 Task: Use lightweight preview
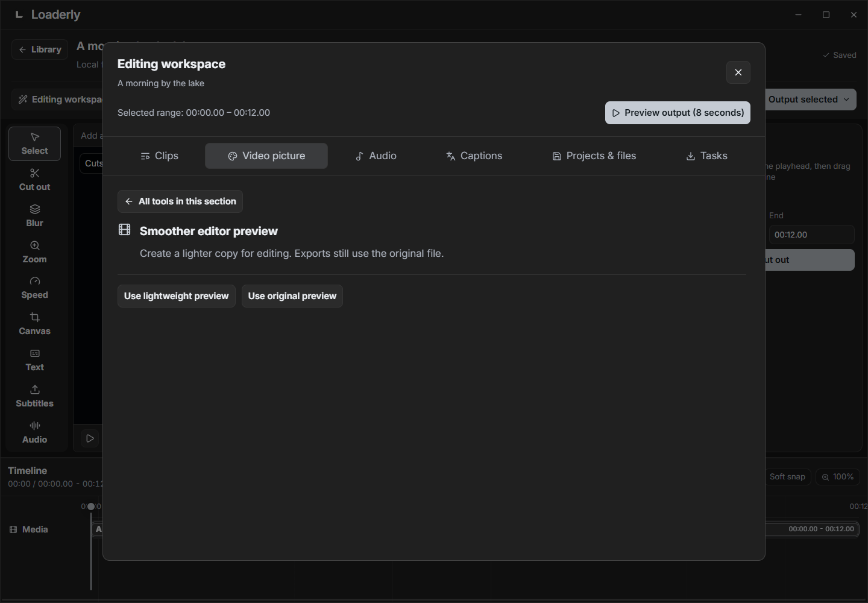pos(176,296)
